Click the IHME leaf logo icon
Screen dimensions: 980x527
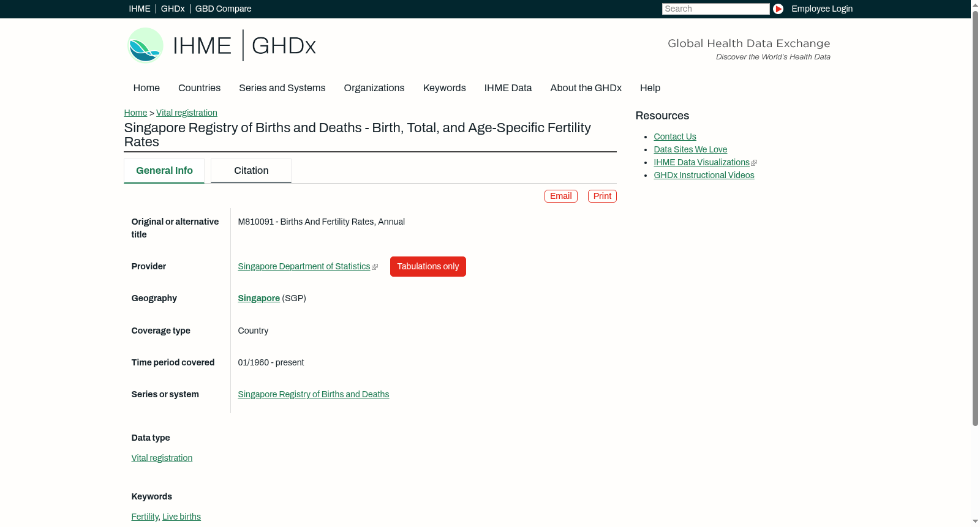[x=145, y=45]
